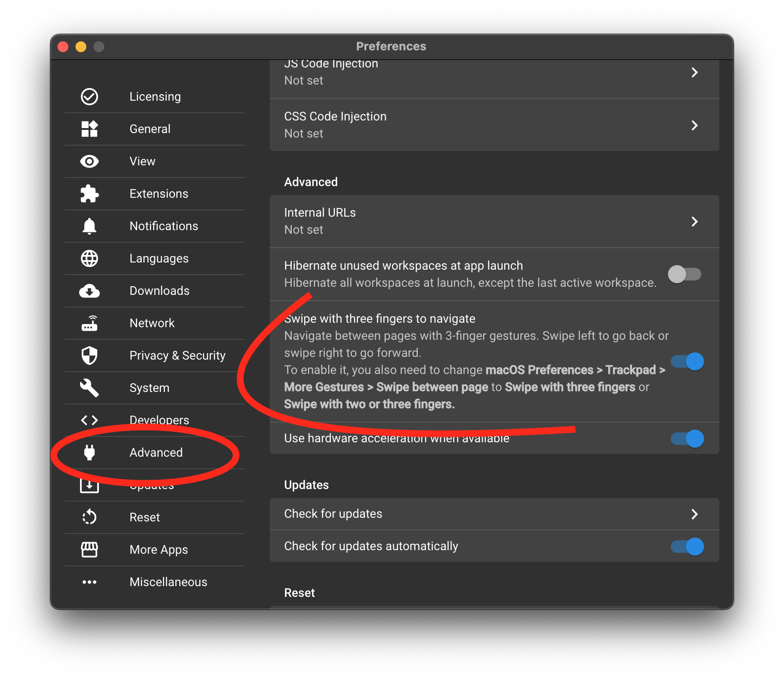Select Miscellaneous in the sidebar
Screen dimensions: 784x676
pyautogui.click(x=168, y=582)
